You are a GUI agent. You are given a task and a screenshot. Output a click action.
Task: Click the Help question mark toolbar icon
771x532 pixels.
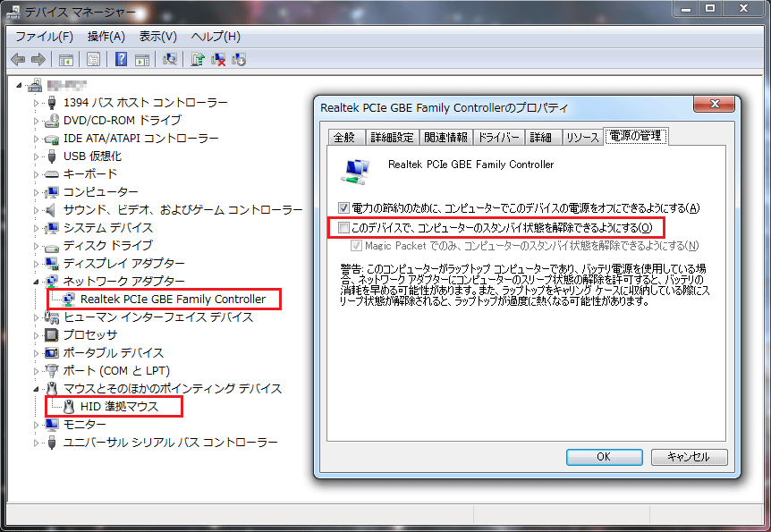coord(121,60)
